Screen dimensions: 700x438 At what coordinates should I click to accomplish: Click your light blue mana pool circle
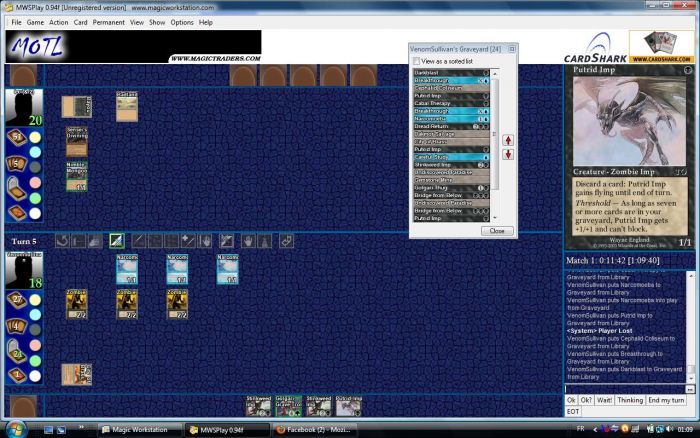(x=35, y=315)
